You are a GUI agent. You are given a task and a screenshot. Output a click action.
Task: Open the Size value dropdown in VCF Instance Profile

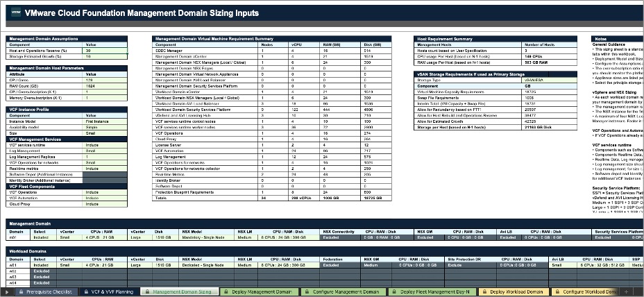(x=105, y=133)
